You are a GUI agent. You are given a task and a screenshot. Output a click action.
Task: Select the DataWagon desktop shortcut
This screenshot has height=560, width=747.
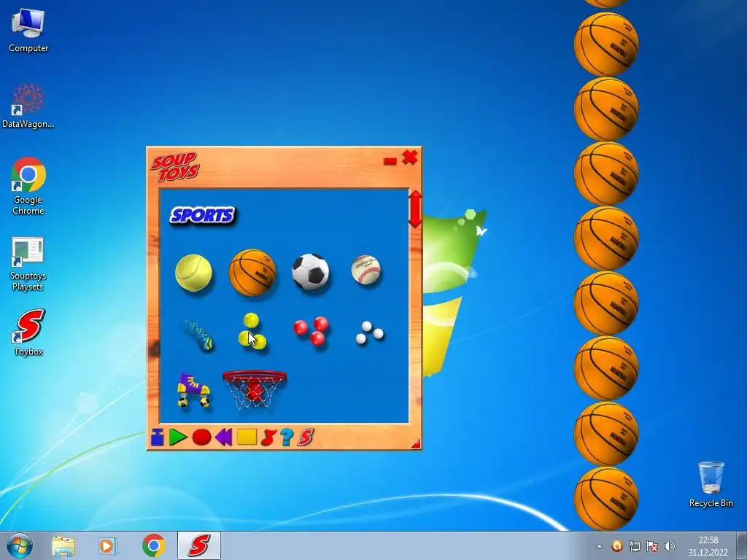28,106
